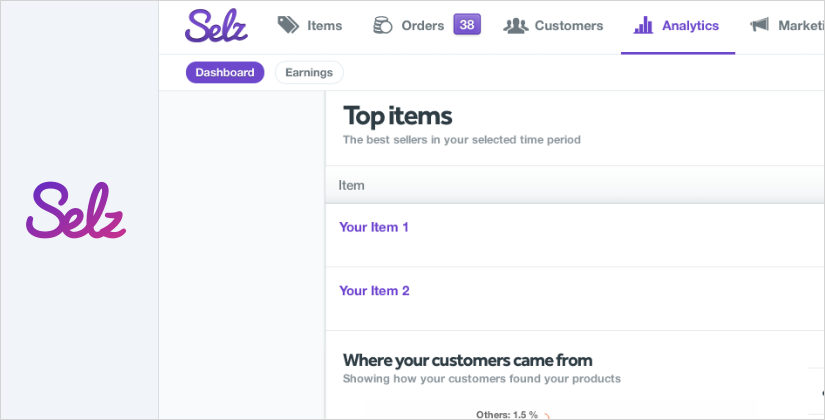Click the Others 1.5% chart label
825x420 pixels.
click(x=507, y=414)
